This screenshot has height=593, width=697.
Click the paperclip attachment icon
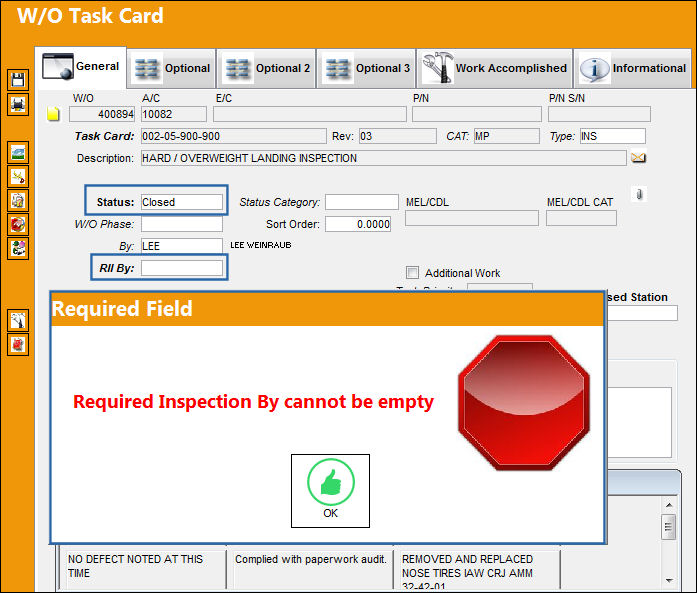639,194
